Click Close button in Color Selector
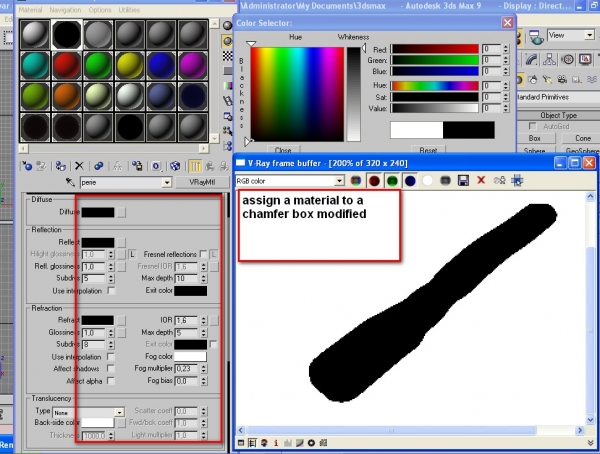 point(283,150)
